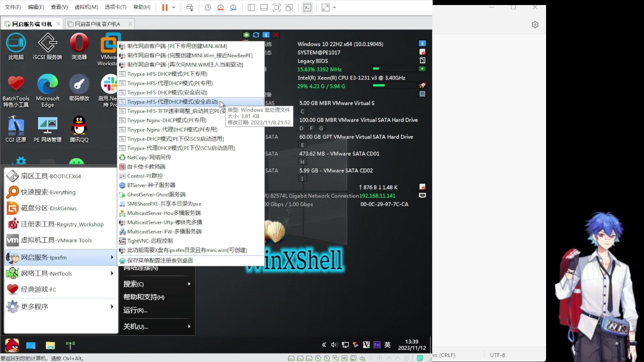This screenshot has width=644, height=362.
Task: Launch Microsoft Edge from the desktop
Action: tap(48, 91)
